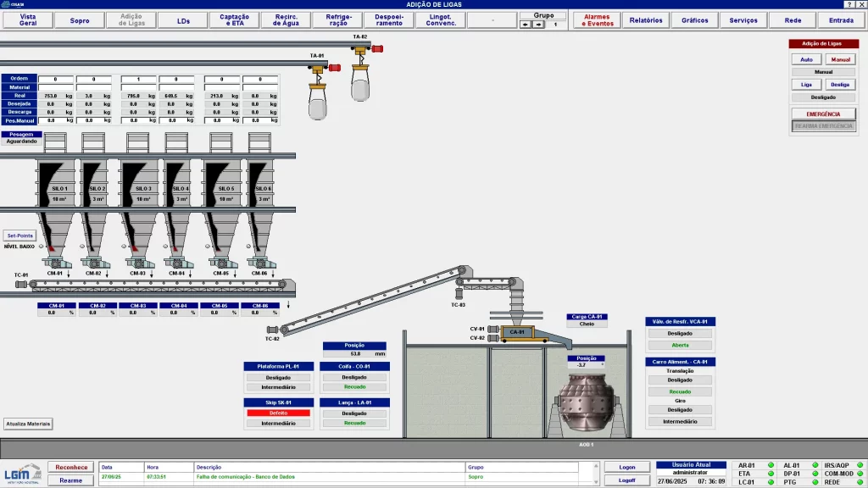868x488 pixels.
Task: Switch alloy addition to Manual mode
Action: point(840,60)
